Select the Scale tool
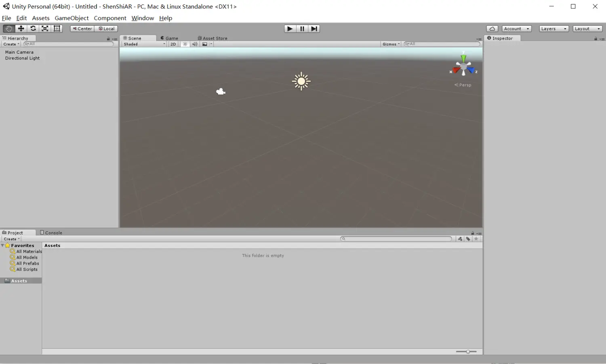606x364 pixels. tap(45, 29)
